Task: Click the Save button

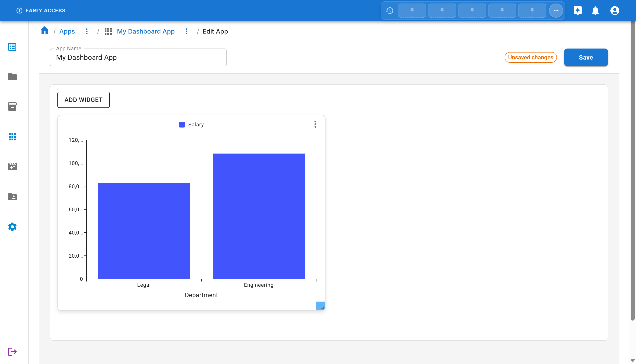Action: pos(586,57)
